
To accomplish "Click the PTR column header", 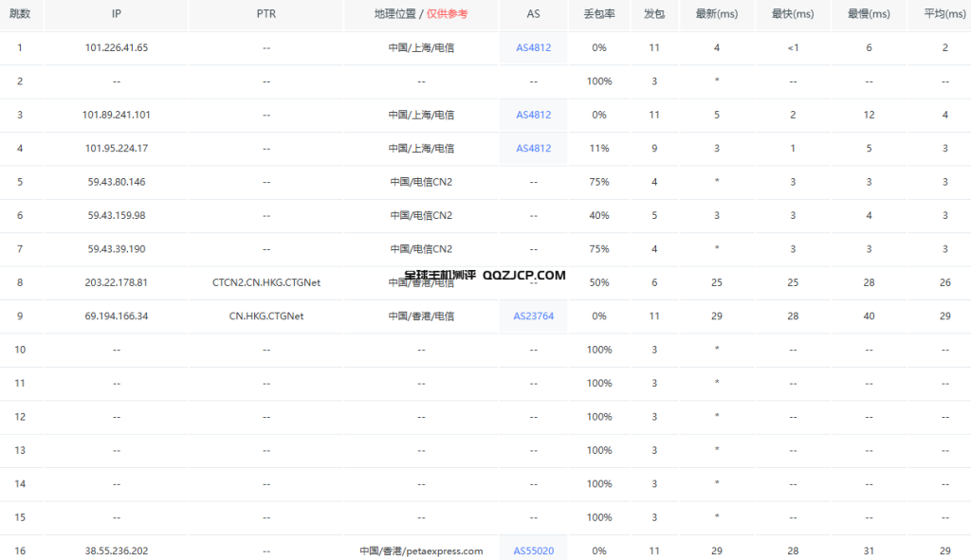I will [x=266, y=14].
